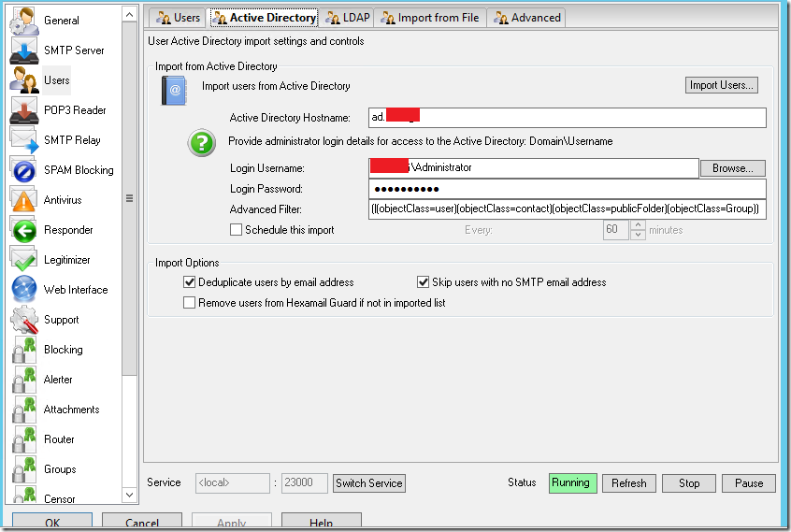Click the green question mark help icon
Screen dimensions: 791x532
202,143
